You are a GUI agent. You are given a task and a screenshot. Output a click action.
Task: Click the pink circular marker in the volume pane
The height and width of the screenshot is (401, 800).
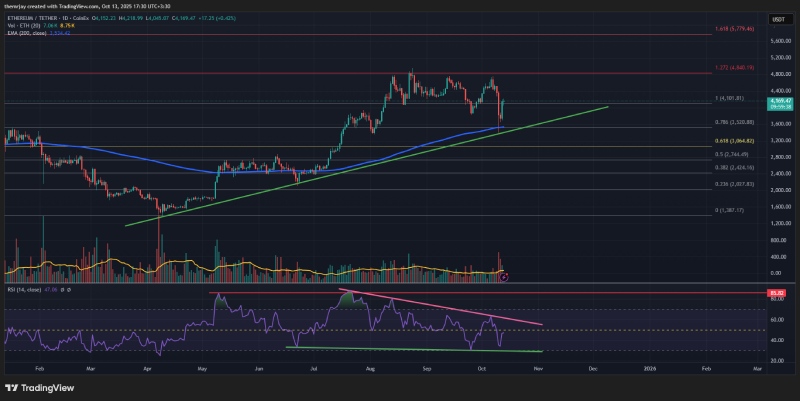click(x=503, y=275)
